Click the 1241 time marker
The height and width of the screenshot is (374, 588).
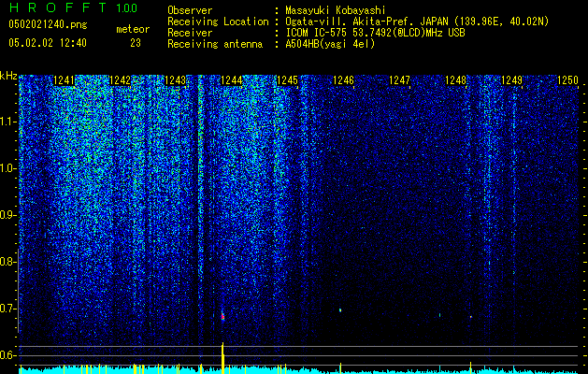point(64,80)
